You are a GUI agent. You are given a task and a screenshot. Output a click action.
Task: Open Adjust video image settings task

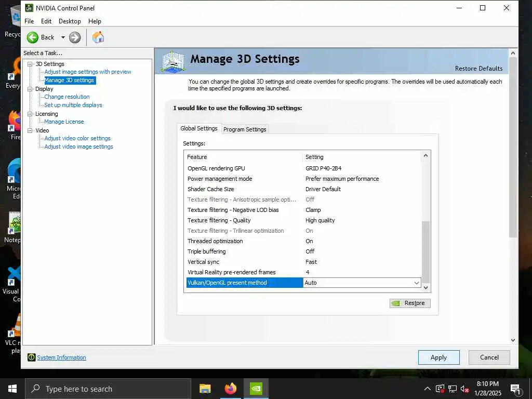(x=78, y=147)
